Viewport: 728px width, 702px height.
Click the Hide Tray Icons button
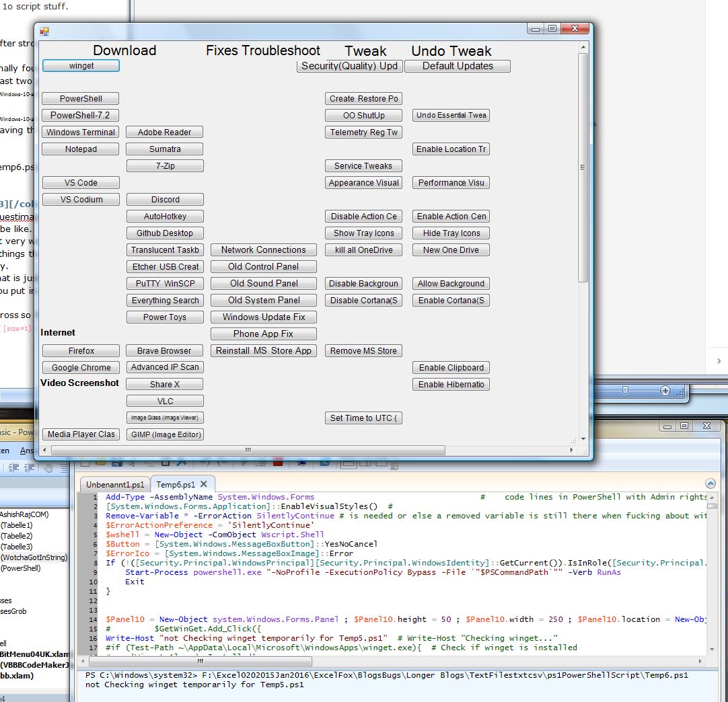(451, 233)
